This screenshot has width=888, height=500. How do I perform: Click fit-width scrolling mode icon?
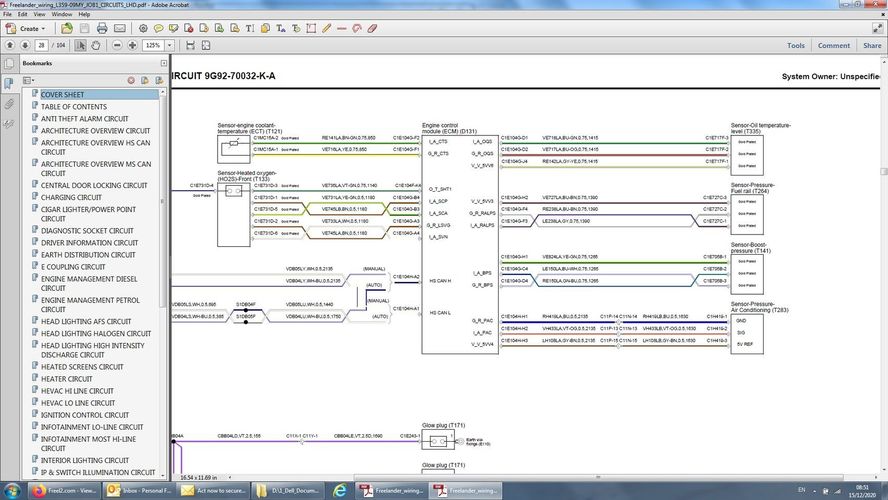190,45
